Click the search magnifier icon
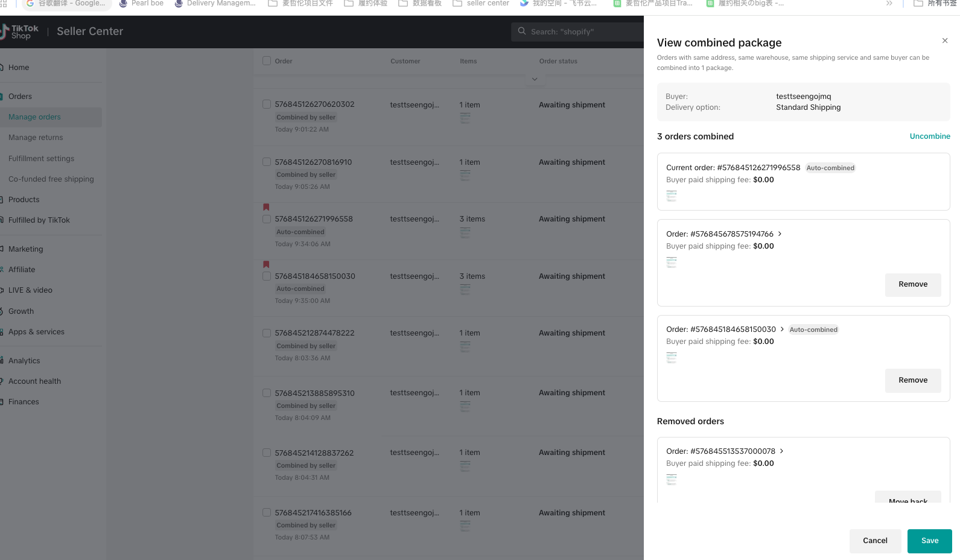960x560 pixels. [x=522, y=31]
